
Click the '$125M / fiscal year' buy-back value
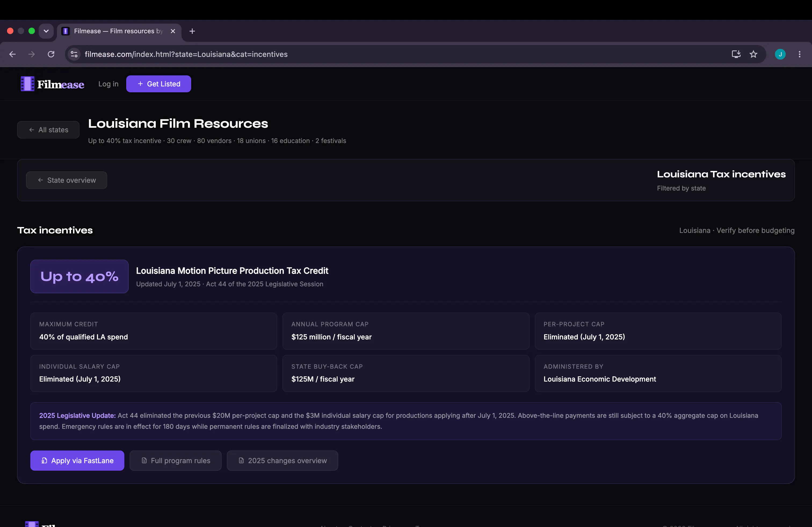[x=323, y=379]
